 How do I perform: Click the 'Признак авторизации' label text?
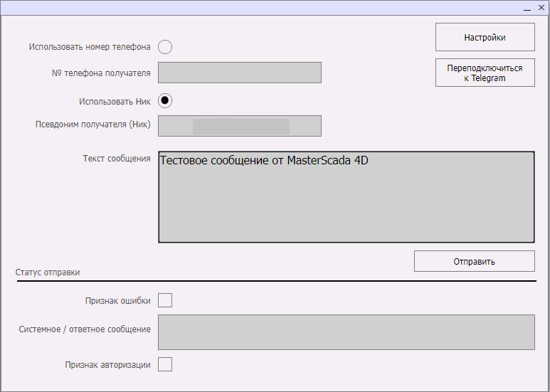[107, 365]
